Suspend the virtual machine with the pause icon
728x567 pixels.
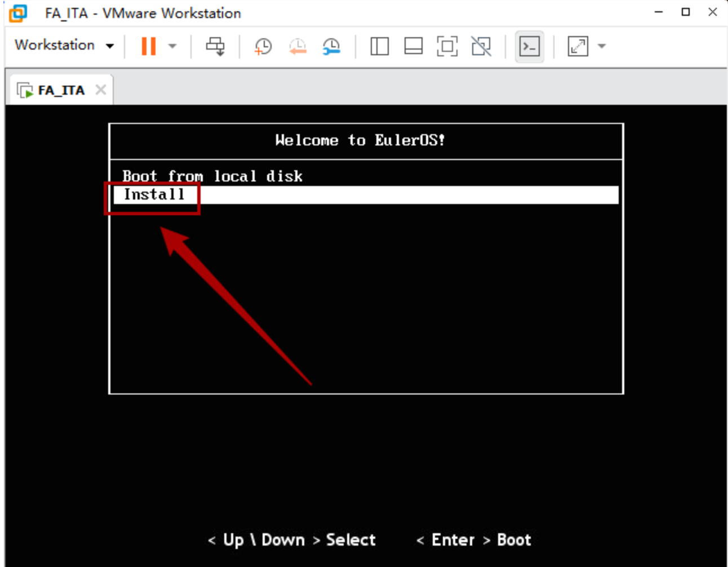(x=149, y=46)
